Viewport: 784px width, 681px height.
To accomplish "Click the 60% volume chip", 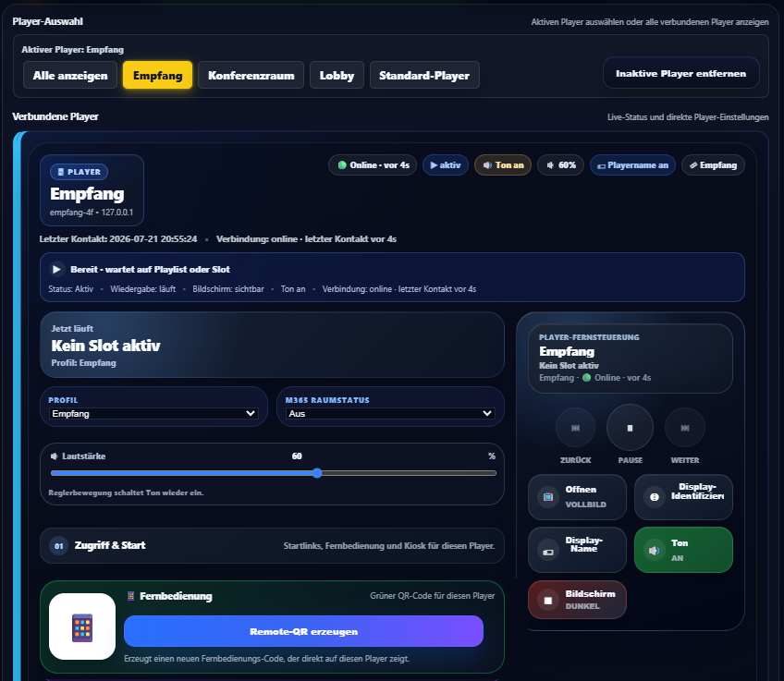I will (560, 164).
